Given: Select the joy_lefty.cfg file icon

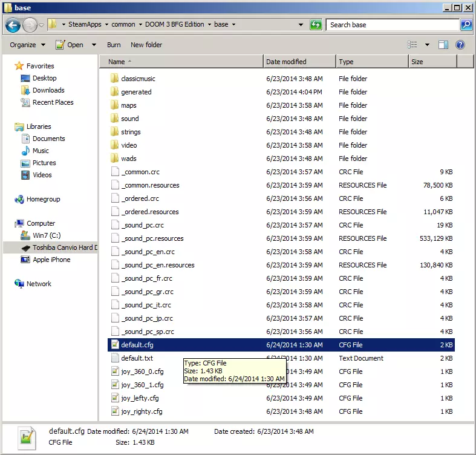Looking at the screenshot, I should click(x=115, y=398).
